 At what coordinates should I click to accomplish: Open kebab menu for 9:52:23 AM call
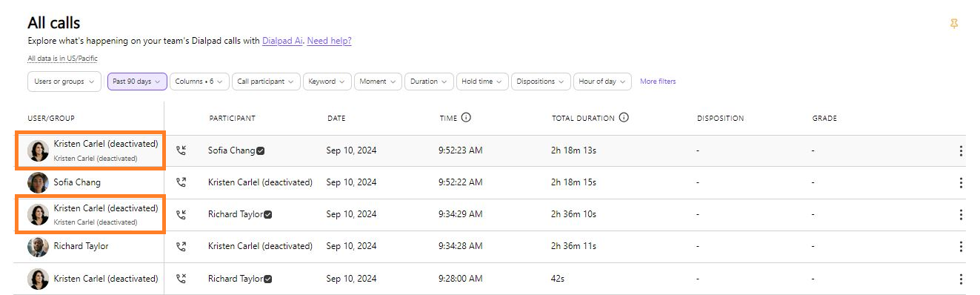961,151
